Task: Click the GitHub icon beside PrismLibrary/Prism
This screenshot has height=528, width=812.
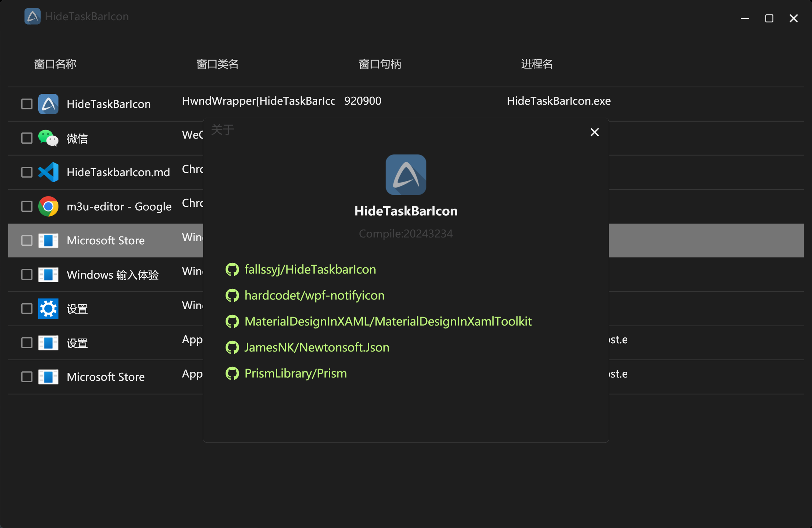Action: [x=233, y=374]
